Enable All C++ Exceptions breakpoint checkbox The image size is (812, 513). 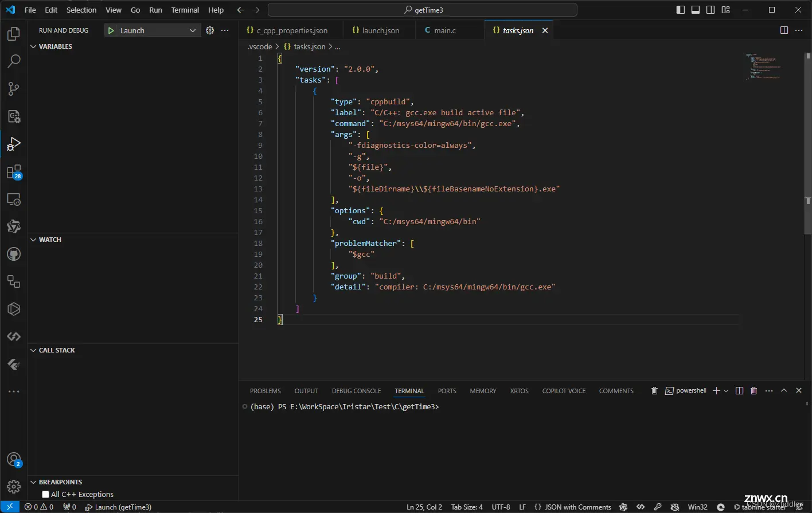(46, 494)
